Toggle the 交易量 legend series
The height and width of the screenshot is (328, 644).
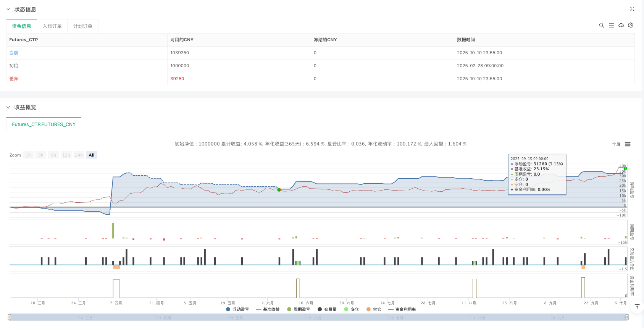pyautogui.click(x=327, y=309)
